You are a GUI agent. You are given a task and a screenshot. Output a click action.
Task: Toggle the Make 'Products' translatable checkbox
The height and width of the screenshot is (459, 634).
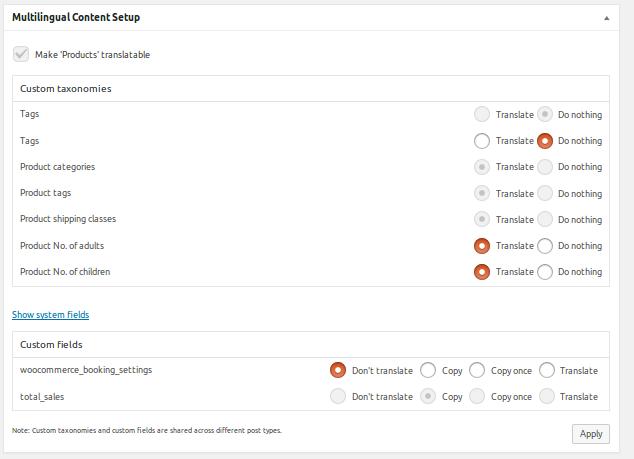(21, 54)
